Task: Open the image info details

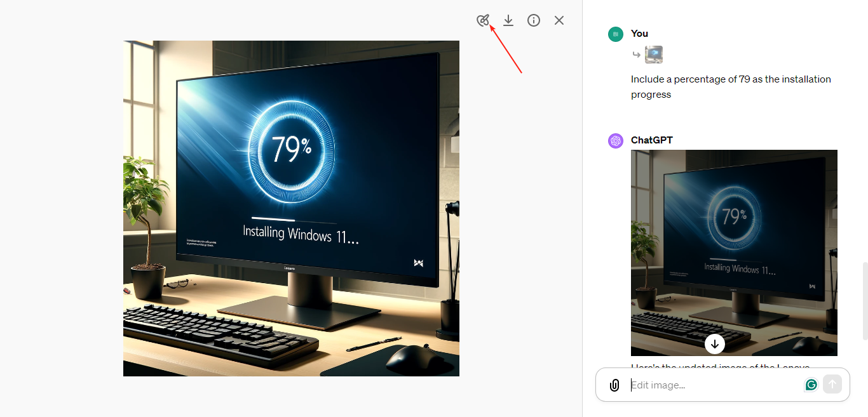Action: (534, 20)
